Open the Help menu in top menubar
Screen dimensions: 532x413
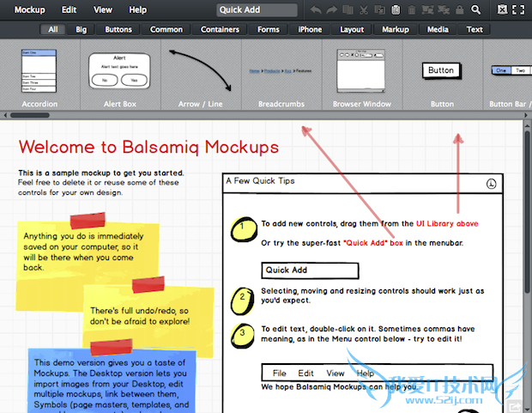[x=138, y=9]
